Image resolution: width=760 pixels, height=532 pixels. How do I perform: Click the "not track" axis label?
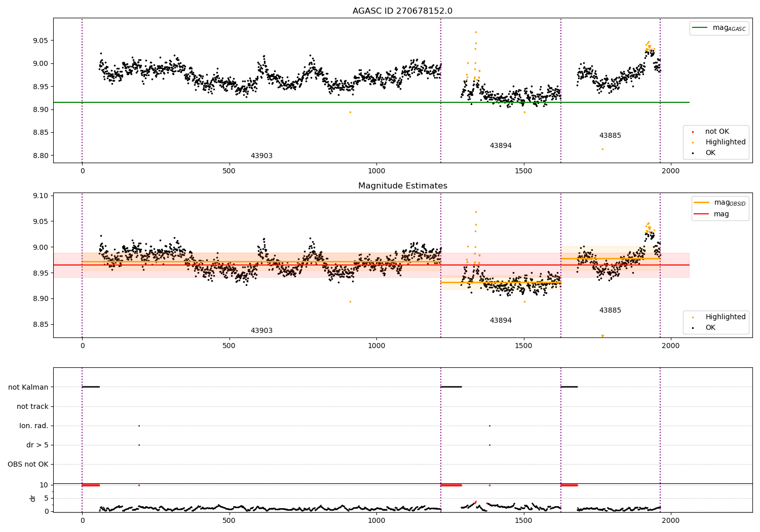32,406
